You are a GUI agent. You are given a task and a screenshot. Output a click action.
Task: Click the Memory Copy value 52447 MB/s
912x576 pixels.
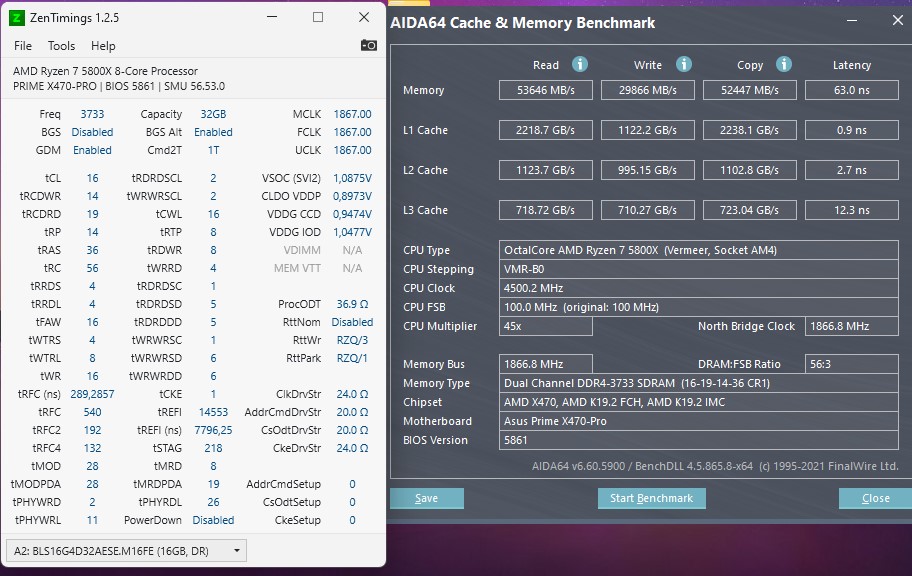tap(749, 90)
